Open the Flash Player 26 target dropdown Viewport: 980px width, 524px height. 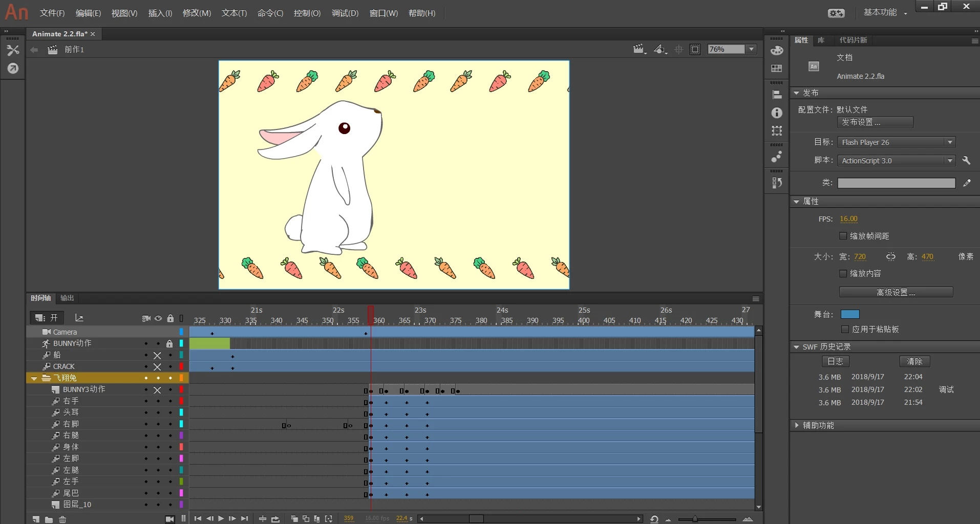pyautogui.click(x=897, y=142)
